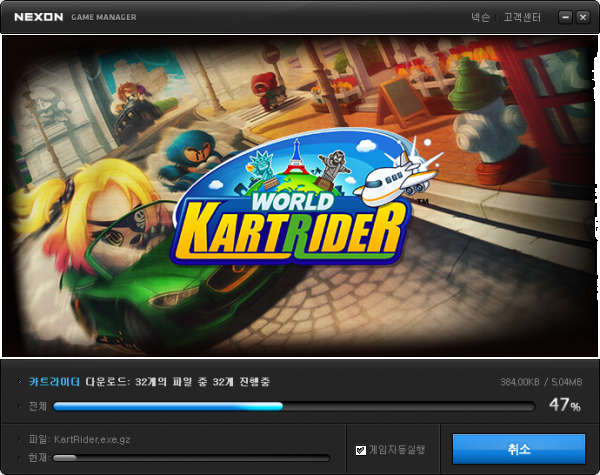Uncheck the 게임자동실행 checkbox

coord(360,450)
